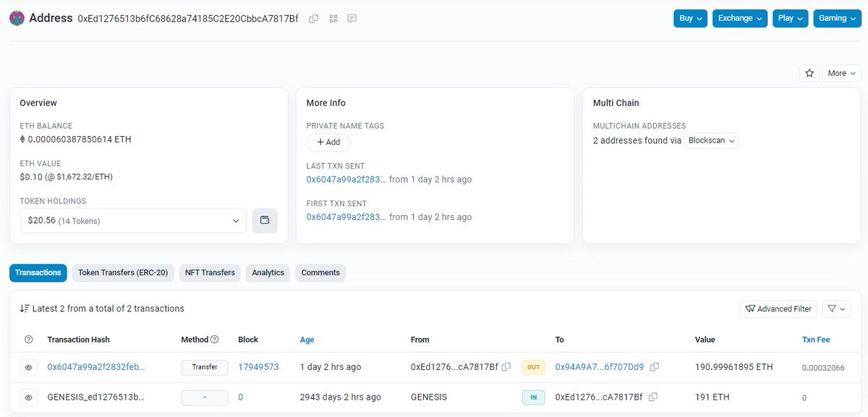Open the Analytics tab
The height and width of the screenshot is (417, 868).
tap(268, 273)
